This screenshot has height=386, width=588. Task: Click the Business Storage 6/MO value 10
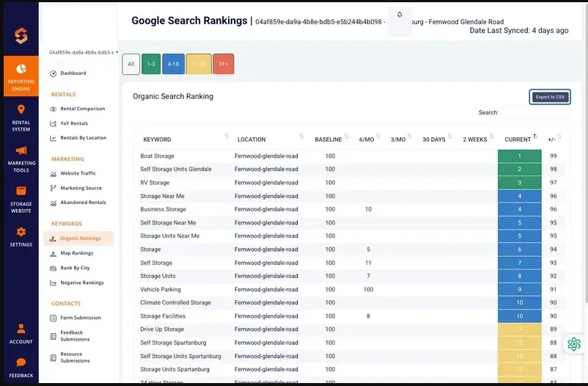[368, 210]
